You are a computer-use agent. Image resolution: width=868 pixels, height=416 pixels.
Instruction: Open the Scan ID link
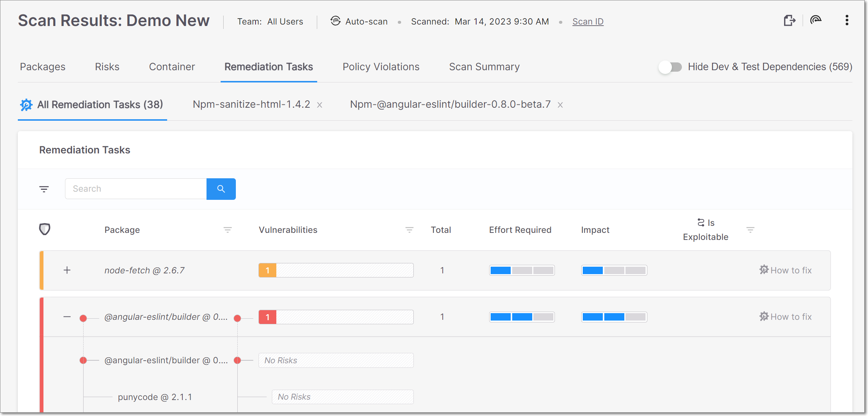tap(588, 22)
